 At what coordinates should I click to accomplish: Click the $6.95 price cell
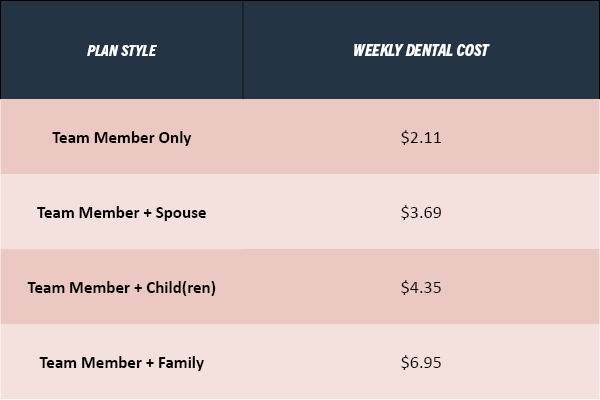(421, 362)
